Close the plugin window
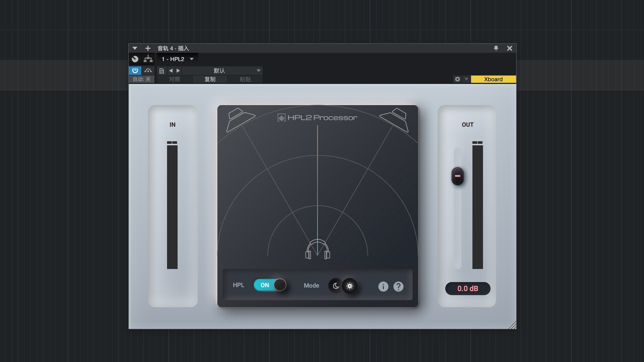 509,48
